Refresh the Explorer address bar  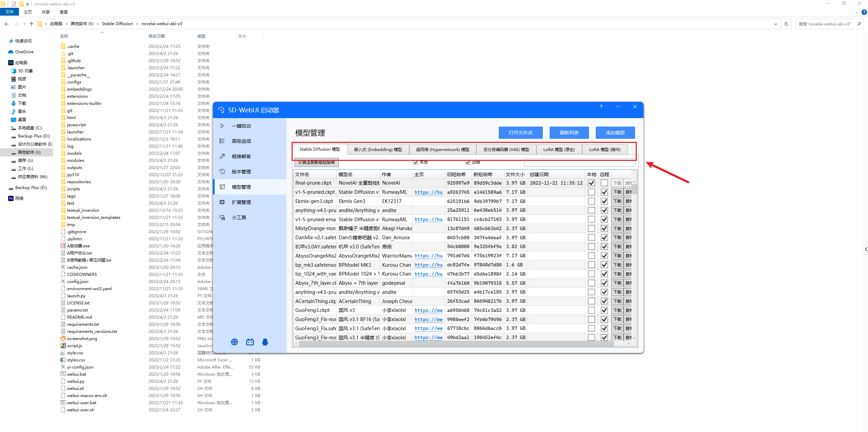(786, 24)
